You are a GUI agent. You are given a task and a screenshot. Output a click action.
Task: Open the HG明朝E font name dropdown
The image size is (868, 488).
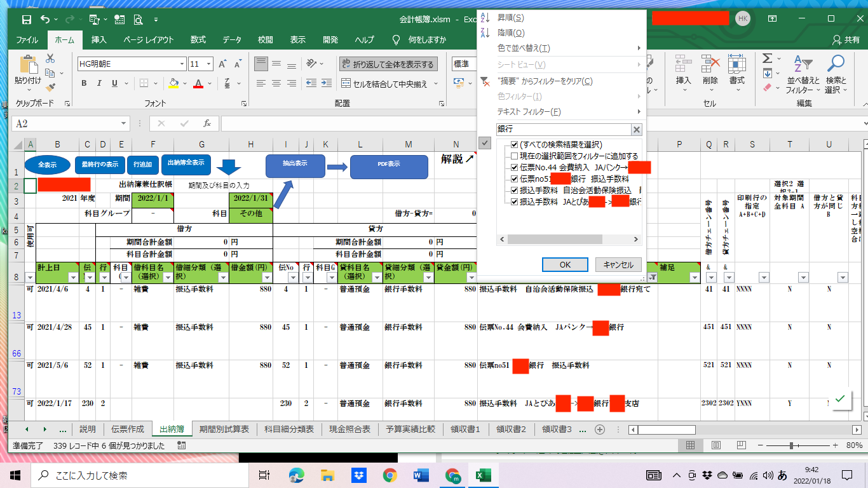(182, 64)
